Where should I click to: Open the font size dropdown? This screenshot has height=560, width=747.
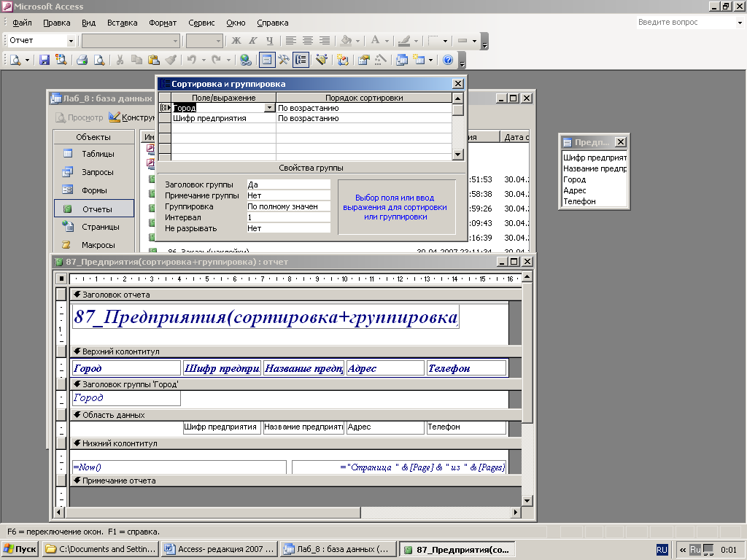click(x=218, y=41)
